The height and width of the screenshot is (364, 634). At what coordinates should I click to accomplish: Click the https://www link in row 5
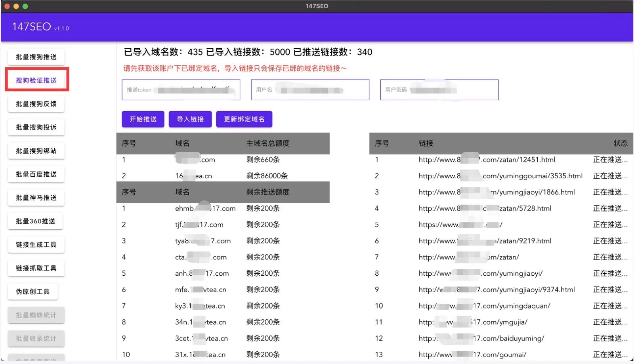(x=460, y=225)
